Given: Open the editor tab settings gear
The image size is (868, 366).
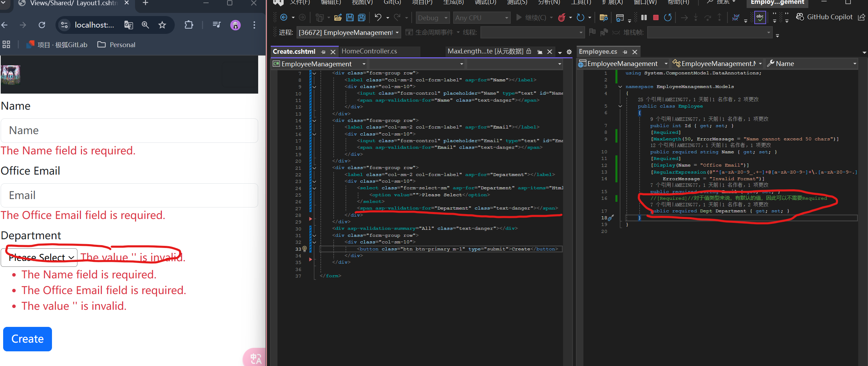Looking at the screenshot, I should tap(569, 52).
